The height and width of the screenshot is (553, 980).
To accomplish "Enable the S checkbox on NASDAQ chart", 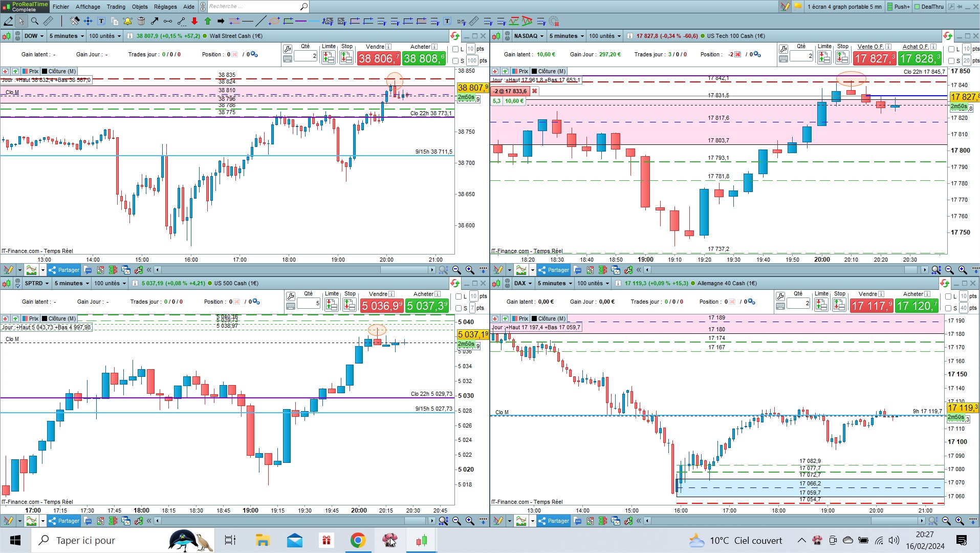I will coord(951,61).
